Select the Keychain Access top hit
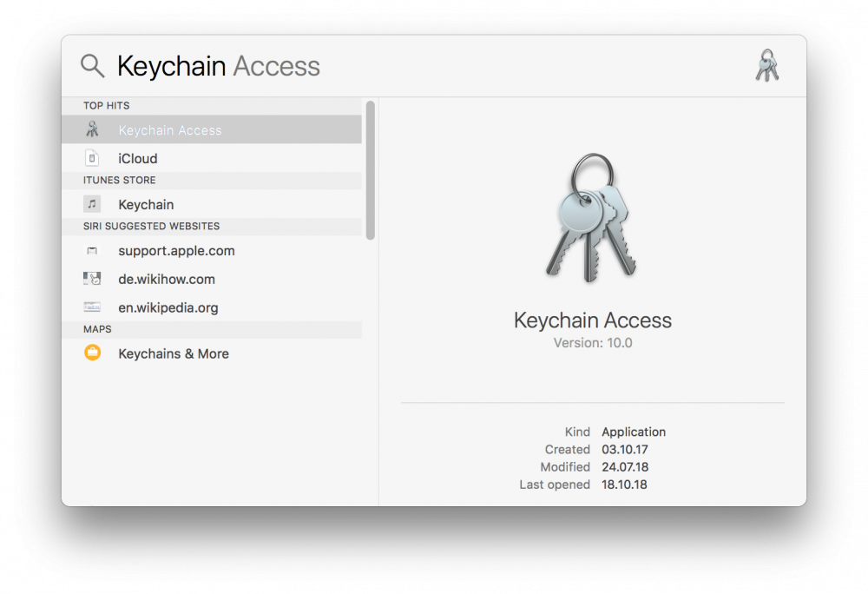Screen dimensions: 868x594 coord(212,129)
